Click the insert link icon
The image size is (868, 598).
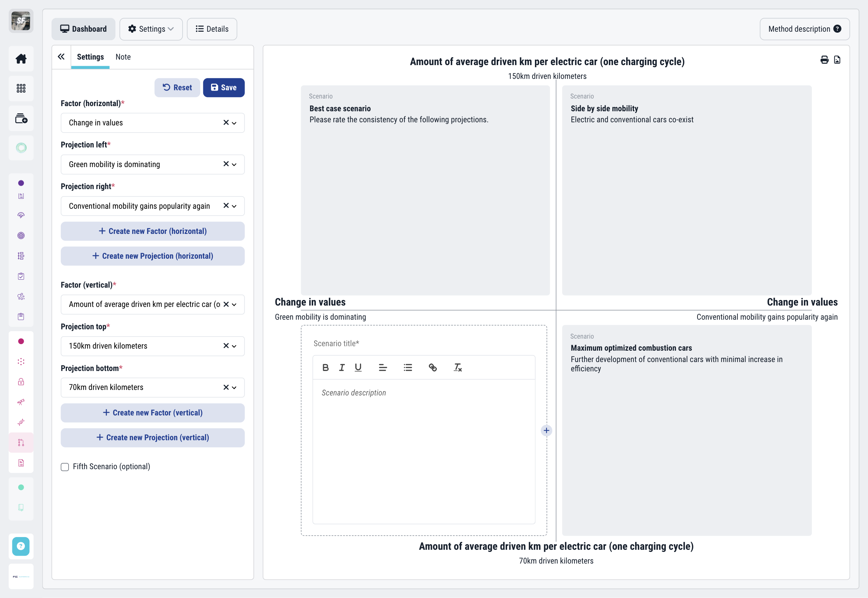(x=432, y=368)
